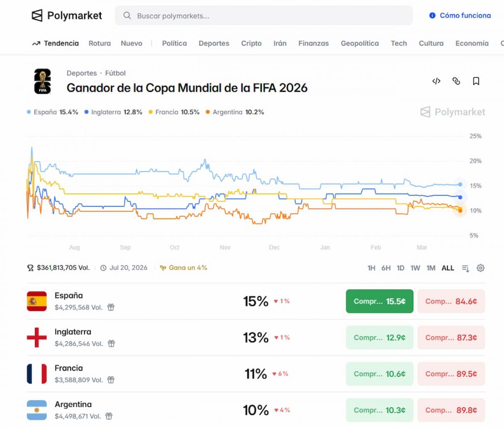504x427 pixels.
Task: Switch to the Cripto category tab
Action: pos(251,43)
